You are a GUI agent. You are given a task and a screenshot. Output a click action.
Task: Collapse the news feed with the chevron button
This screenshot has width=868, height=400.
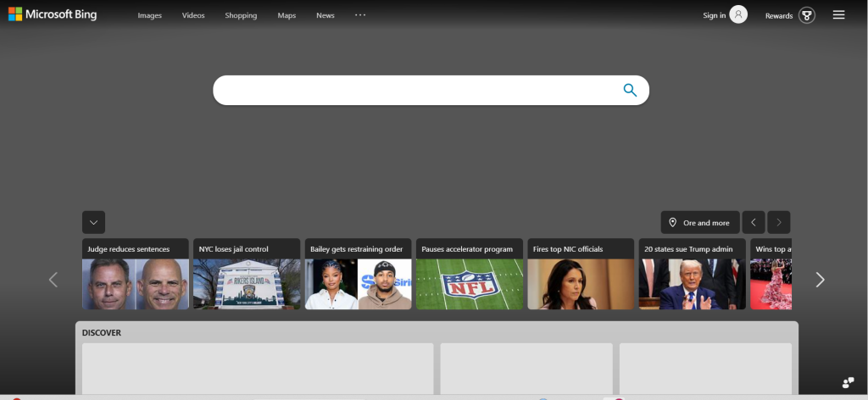[93, 222]
